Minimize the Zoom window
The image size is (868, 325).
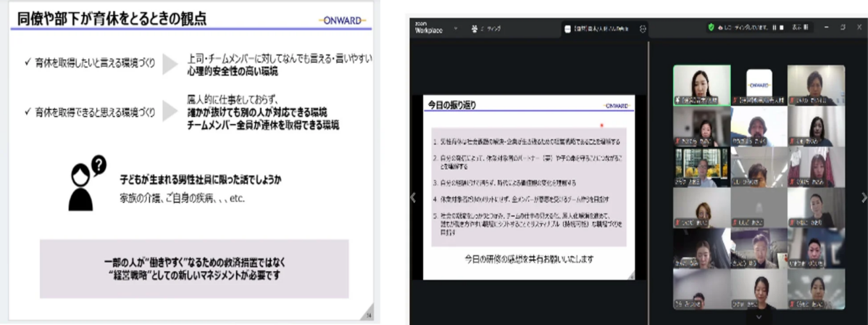tap(827, 27)
